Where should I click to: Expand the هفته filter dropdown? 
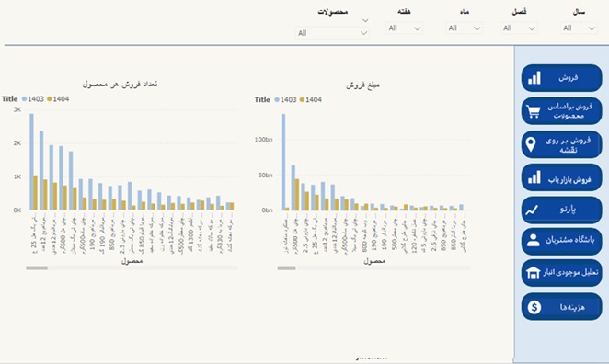(x=405, y=28)
